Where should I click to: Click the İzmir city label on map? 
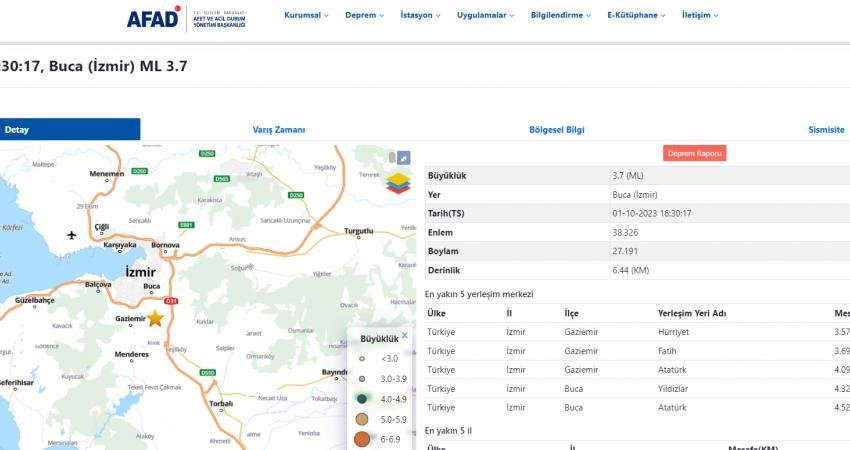coord(140,272)
